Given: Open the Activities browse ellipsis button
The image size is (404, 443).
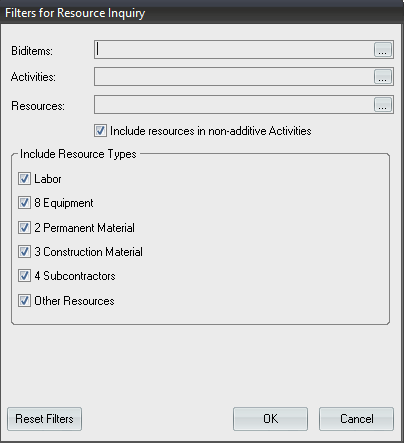Looking at the screenshot, I should (382, 77).
